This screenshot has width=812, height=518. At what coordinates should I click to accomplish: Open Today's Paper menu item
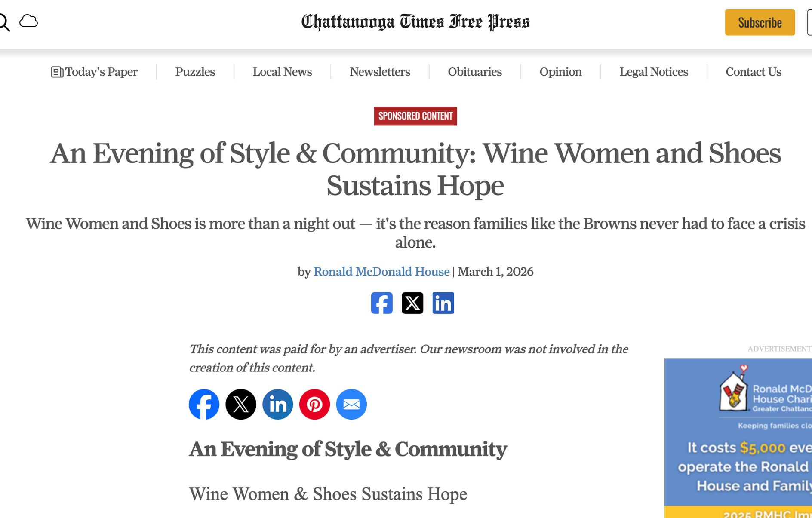95,72
